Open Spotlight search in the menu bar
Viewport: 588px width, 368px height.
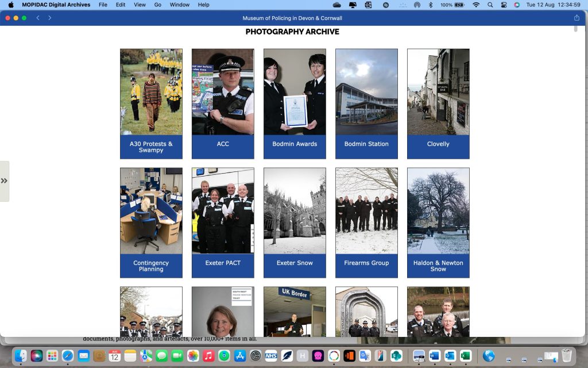(490, 5)
